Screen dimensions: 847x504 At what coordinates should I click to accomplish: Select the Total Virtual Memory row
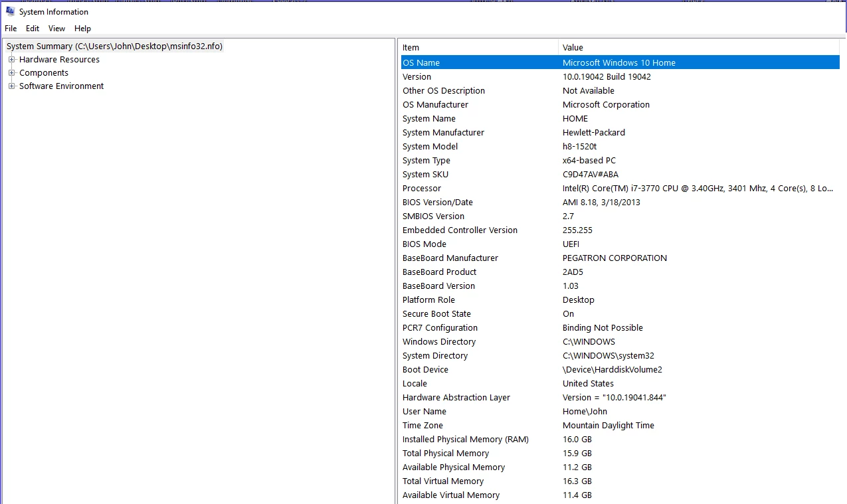620,481
